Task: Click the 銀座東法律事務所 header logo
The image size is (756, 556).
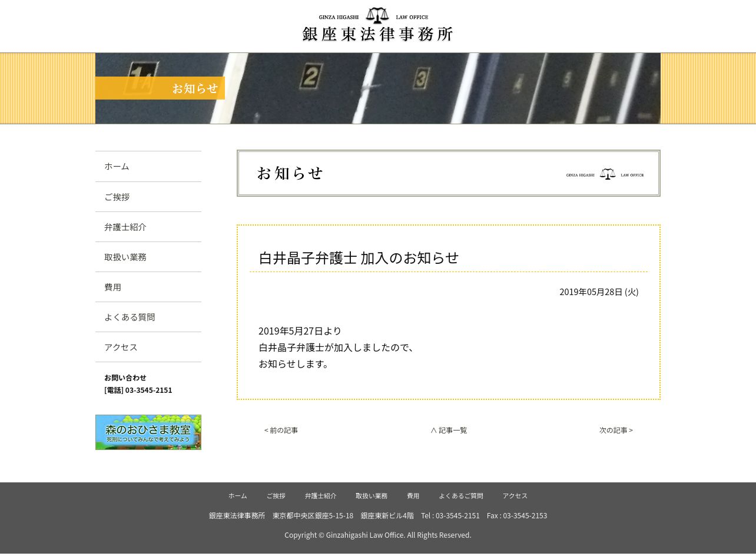Action: point(377,25)
